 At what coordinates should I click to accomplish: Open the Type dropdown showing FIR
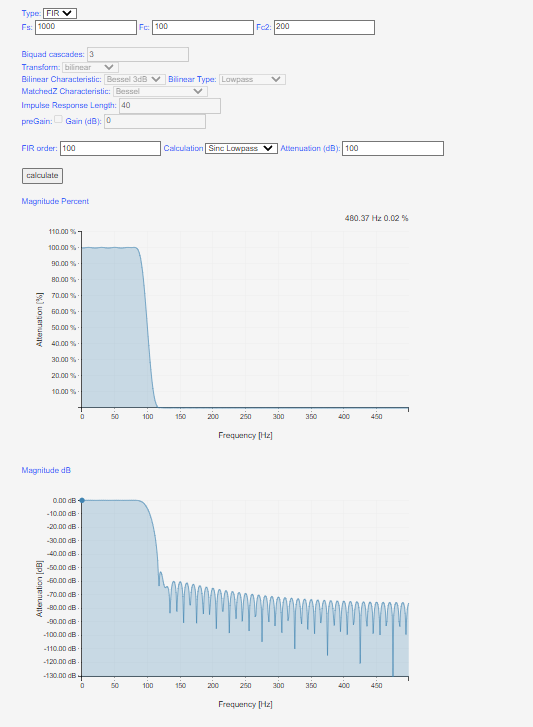(x=60, y=13)
